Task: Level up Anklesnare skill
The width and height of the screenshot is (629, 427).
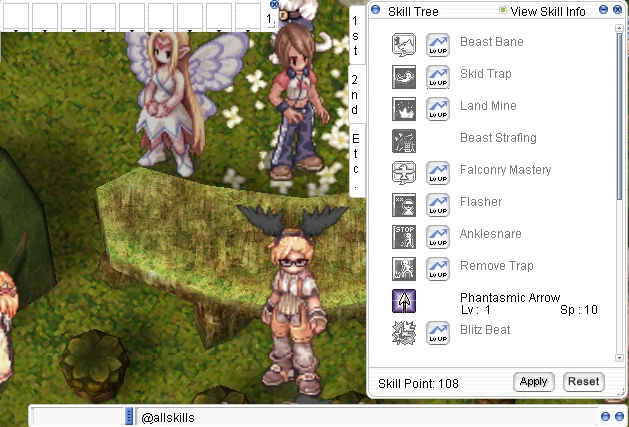Action: point(438,237)
